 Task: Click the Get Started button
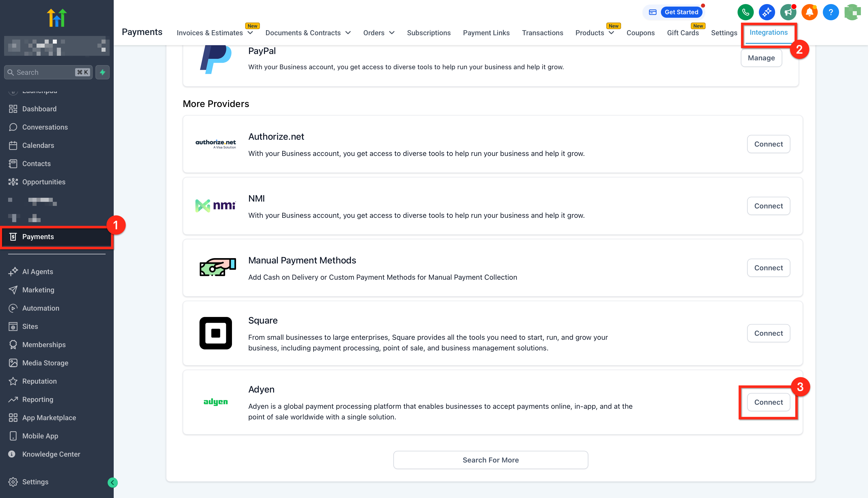(681, 12)
